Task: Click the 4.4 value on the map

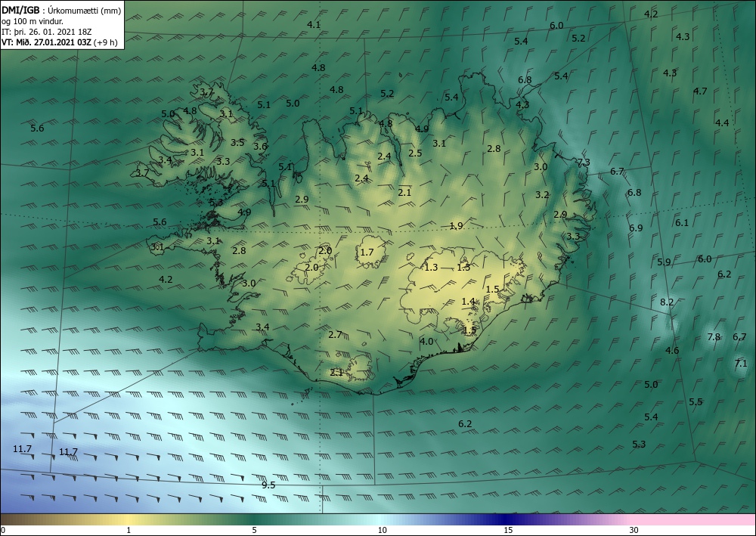Action: pyautogui.click(x=722, y=123)
